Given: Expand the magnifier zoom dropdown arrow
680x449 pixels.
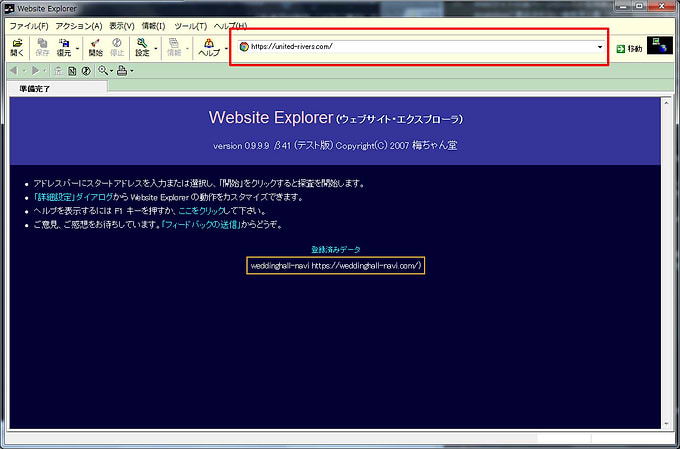Looking at the screenshot, I should [111, 71].
